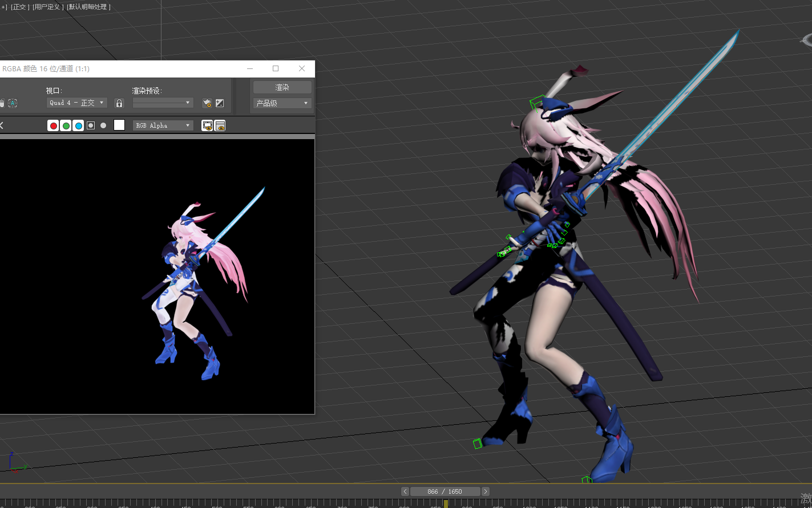812x508 pixels.
Task: Click the pan hand icon in render window
Action: tap(2, 103)
